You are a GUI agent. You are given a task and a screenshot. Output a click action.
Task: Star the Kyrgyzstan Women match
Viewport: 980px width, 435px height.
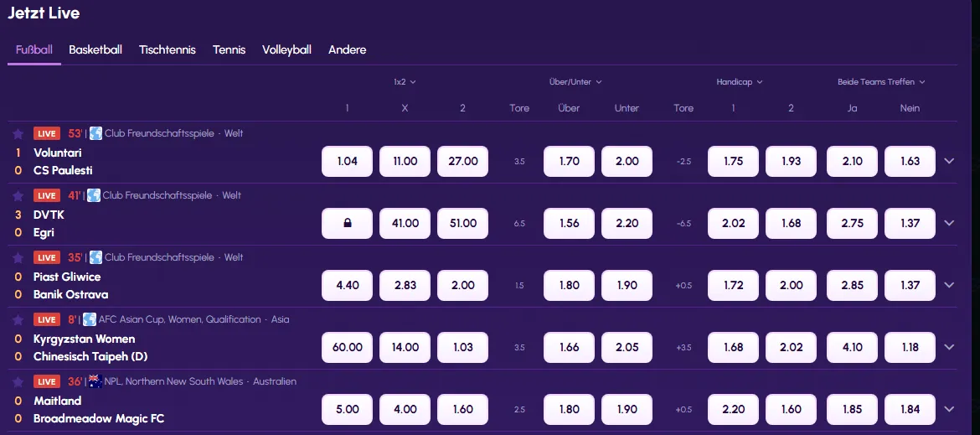(x=18, y=319)
